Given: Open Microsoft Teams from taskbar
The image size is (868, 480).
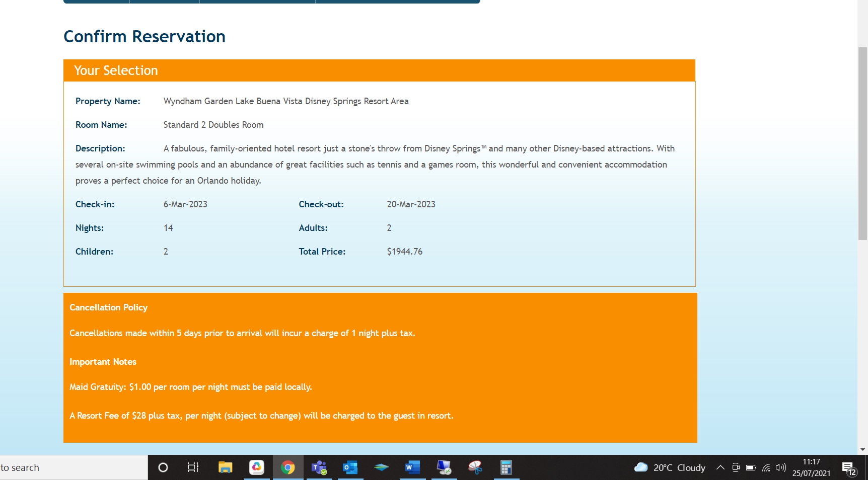Looking at the screenshot, I should [x=319, y=467].
